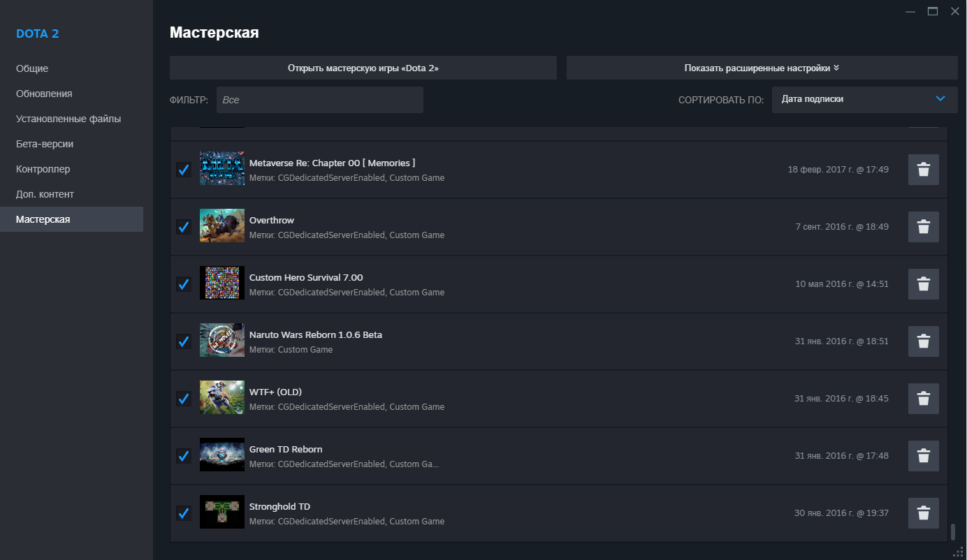
Task: Click Открыть мастерскую игры «Dota 2» button
Action: click(x=363, y=68)
